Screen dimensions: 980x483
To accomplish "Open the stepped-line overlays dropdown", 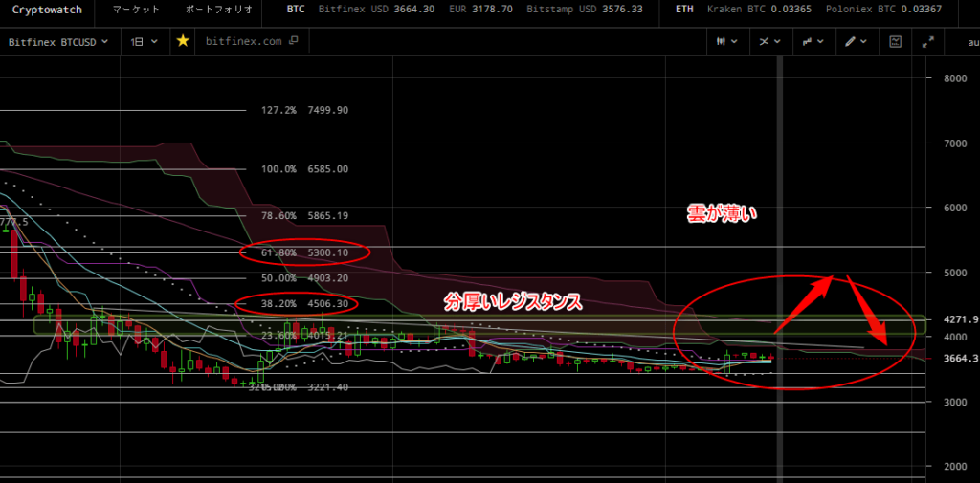I will pyautogui.click(x=813, y=42).
